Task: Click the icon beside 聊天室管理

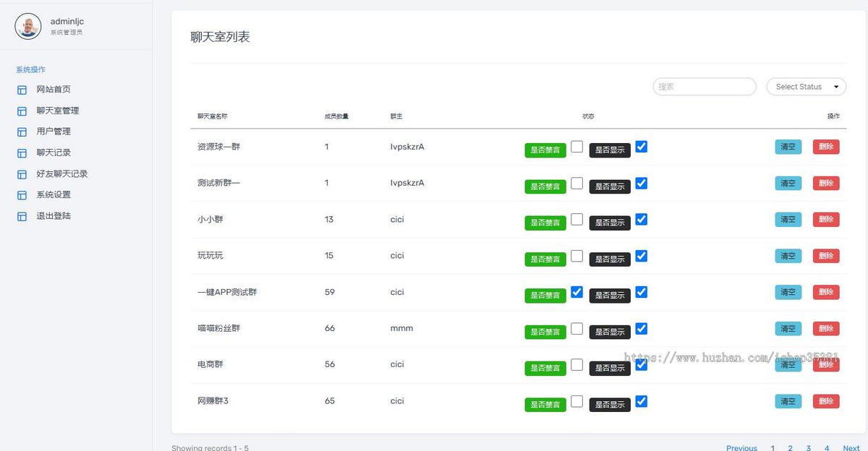Action: 22,111
